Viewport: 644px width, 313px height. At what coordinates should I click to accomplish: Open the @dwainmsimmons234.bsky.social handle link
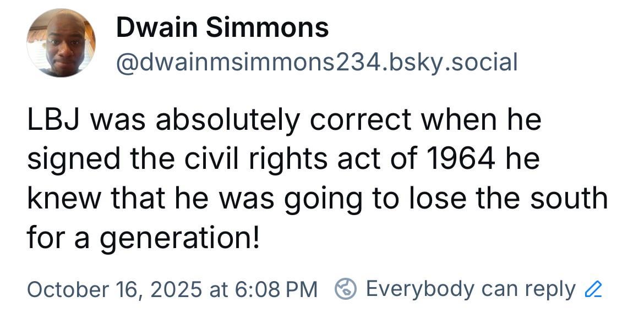pos(316,62)
